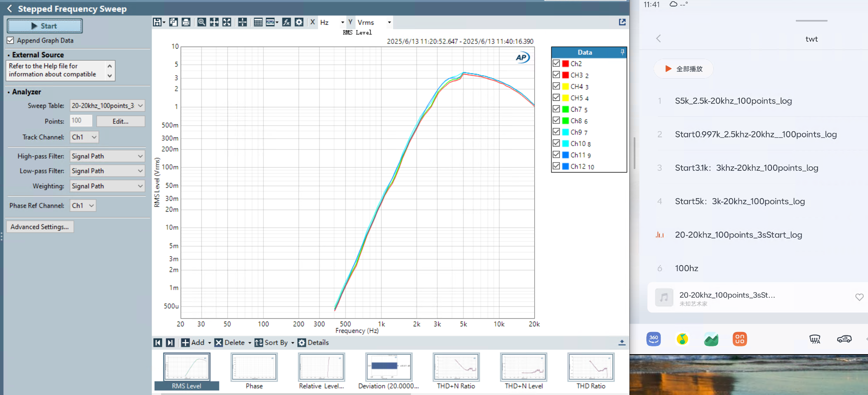The image size is (868, 395).
Task: Click back chevron in twt playlist
Action: (658, 39)
